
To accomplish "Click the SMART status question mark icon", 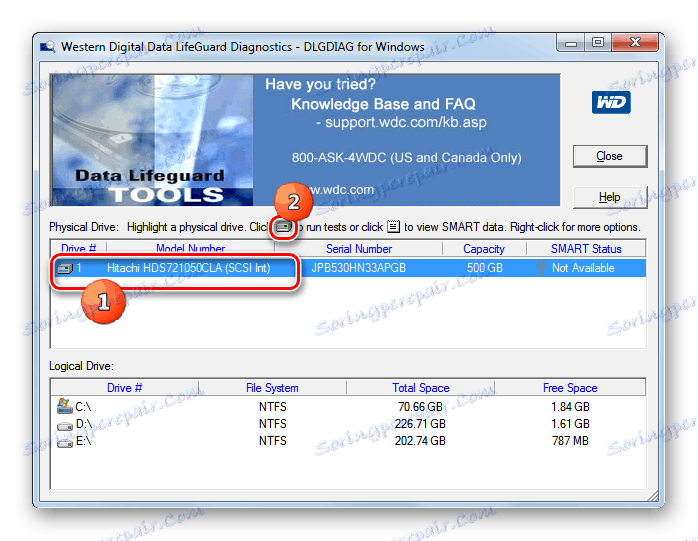I will 541,268.
